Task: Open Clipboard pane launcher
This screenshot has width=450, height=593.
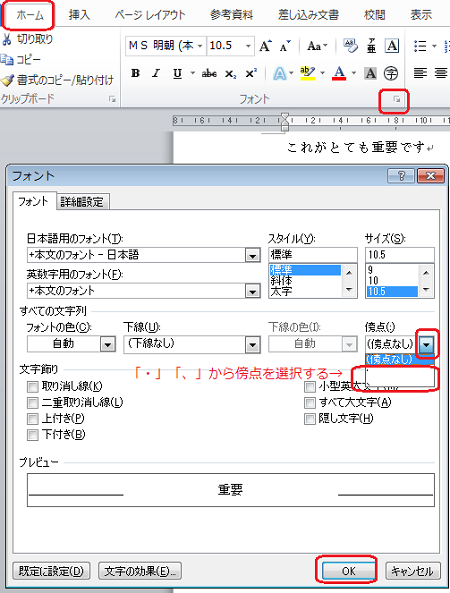Action: pos(112,99)
